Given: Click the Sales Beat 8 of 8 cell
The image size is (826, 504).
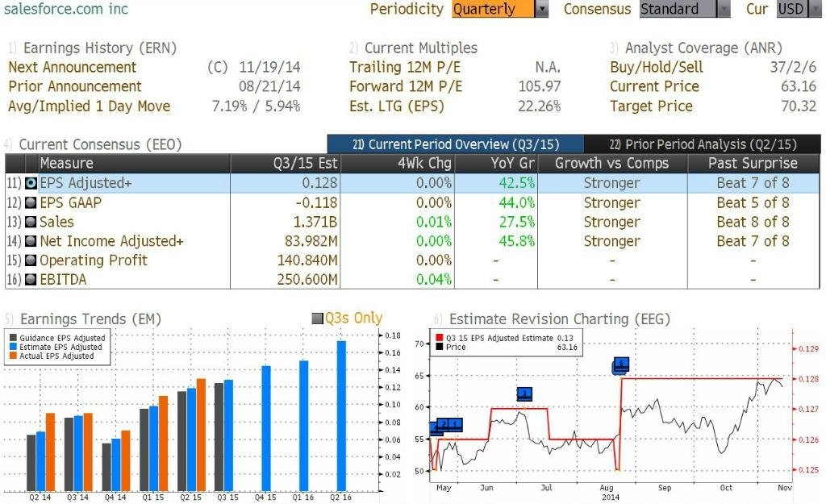Looking at the screenshot, I should pyautogui.click(x=753, y=223).
